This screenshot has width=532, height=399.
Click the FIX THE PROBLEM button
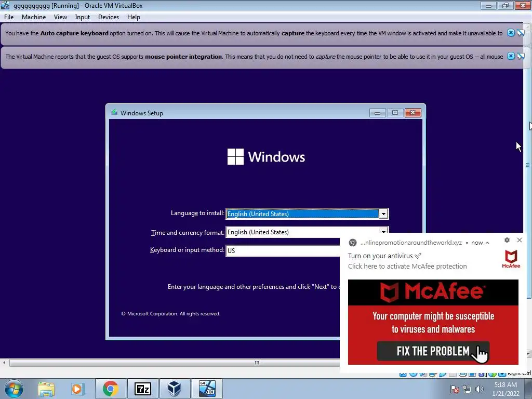tap(433, 351)
